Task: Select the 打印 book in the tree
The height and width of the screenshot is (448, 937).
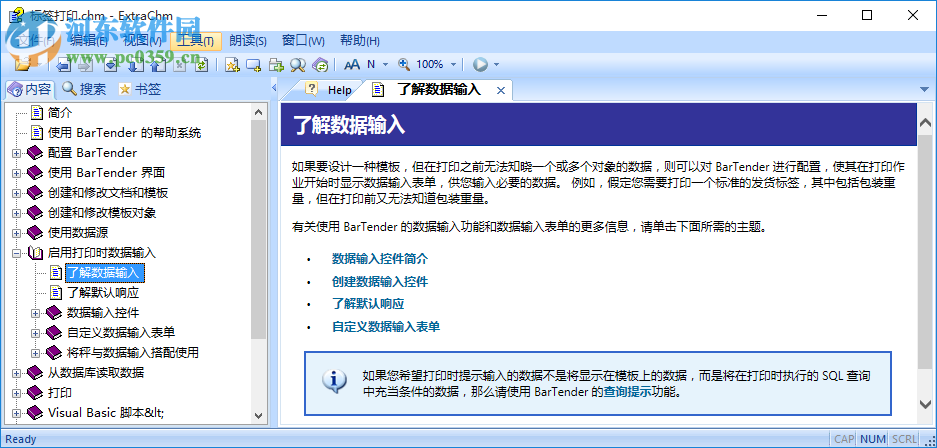Action: point(60,393)
